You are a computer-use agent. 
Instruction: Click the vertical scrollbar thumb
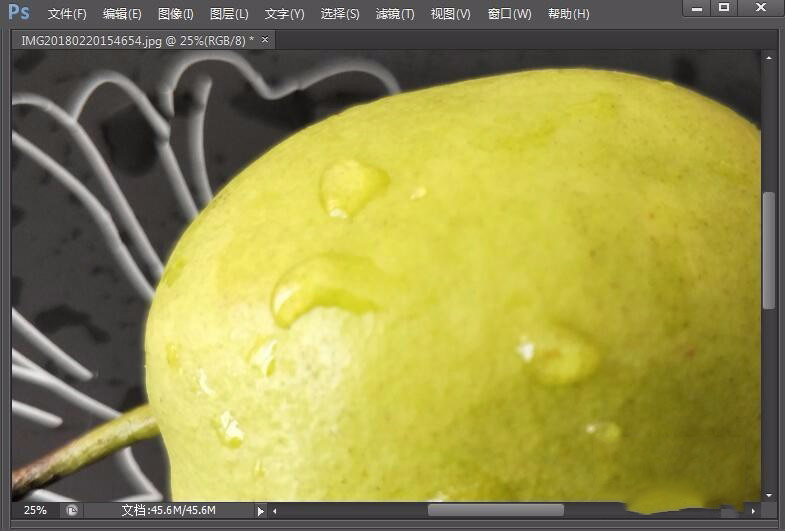[x=769, y=250]
